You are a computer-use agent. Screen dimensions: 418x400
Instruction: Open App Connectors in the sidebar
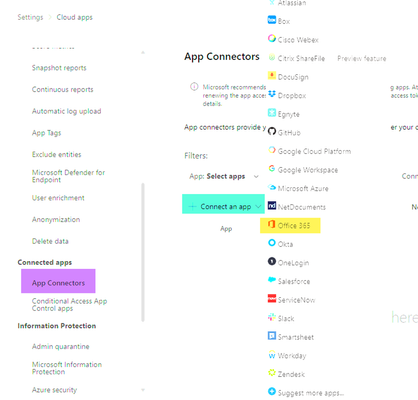pyautogui.click(x=58, y=283)
